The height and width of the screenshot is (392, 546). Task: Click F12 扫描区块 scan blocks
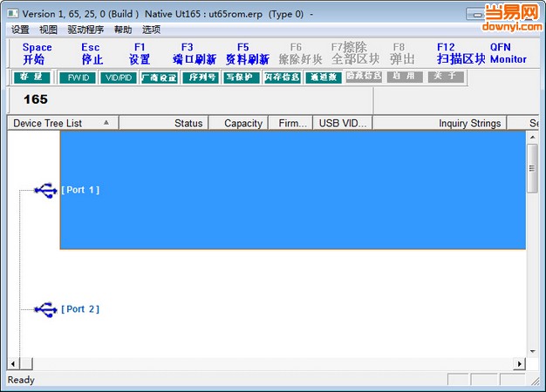point(461,53)
